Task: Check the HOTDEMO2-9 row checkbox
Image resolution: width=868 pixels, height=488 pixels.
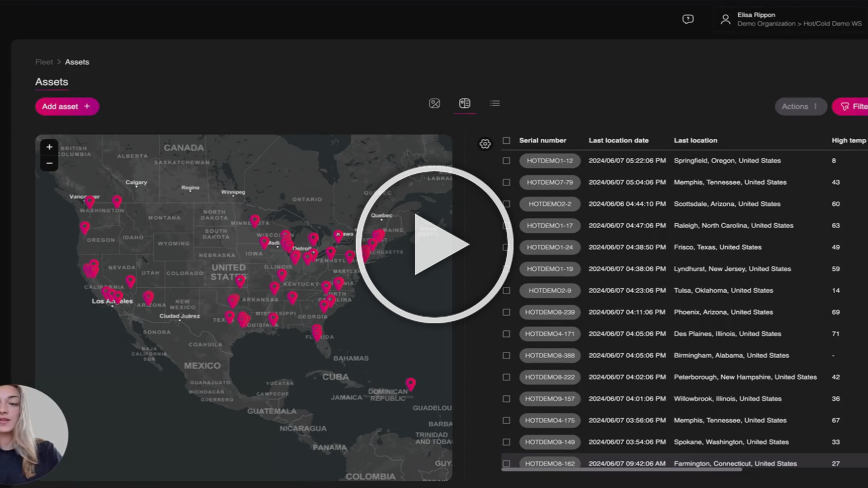Action: (506, 291)
